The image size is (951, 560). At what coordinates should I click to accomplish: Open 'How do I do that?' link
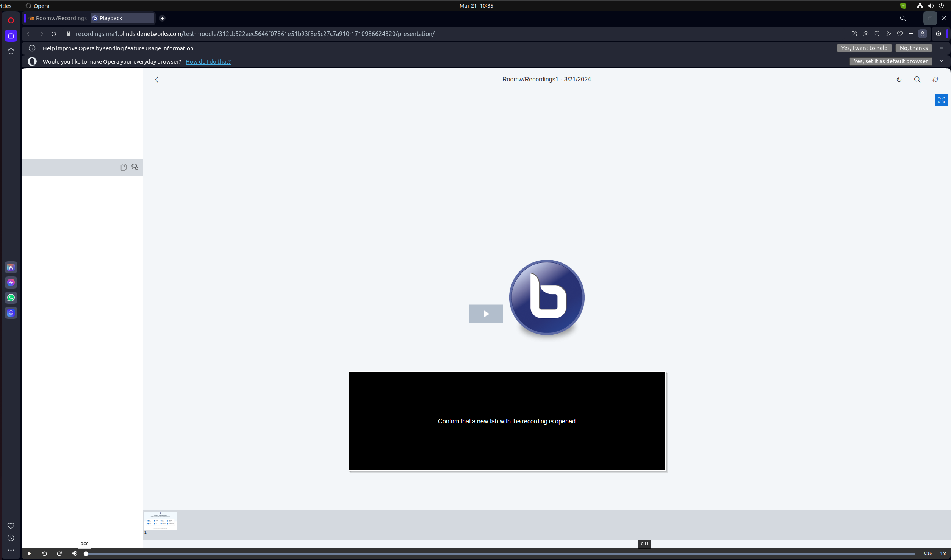pyautogui.click(x=208, y=62)
